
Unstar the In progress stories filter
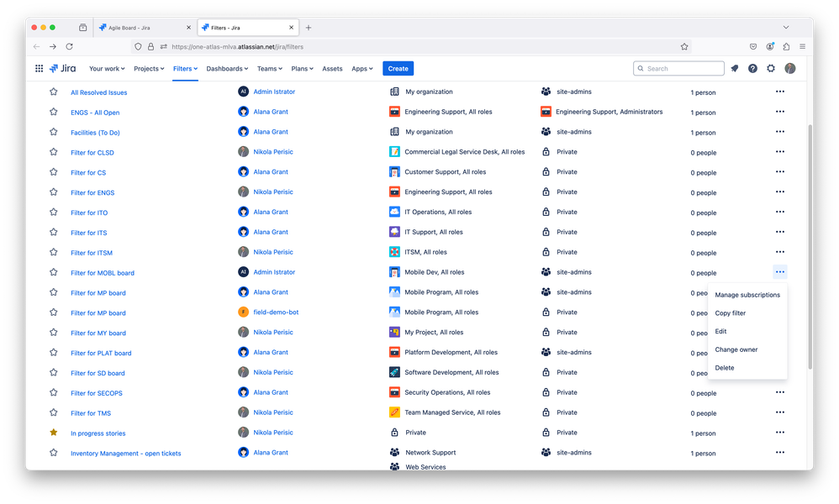(53, 433)
